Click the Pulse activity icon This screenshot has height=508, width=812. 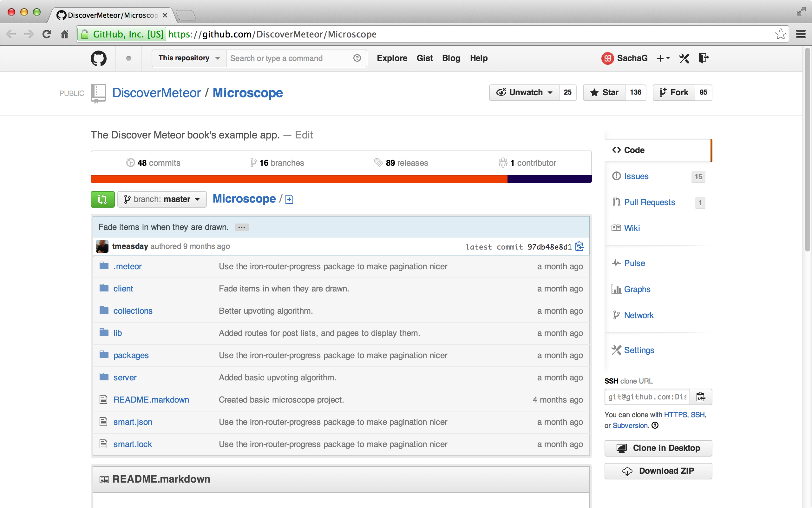point(616,263)
